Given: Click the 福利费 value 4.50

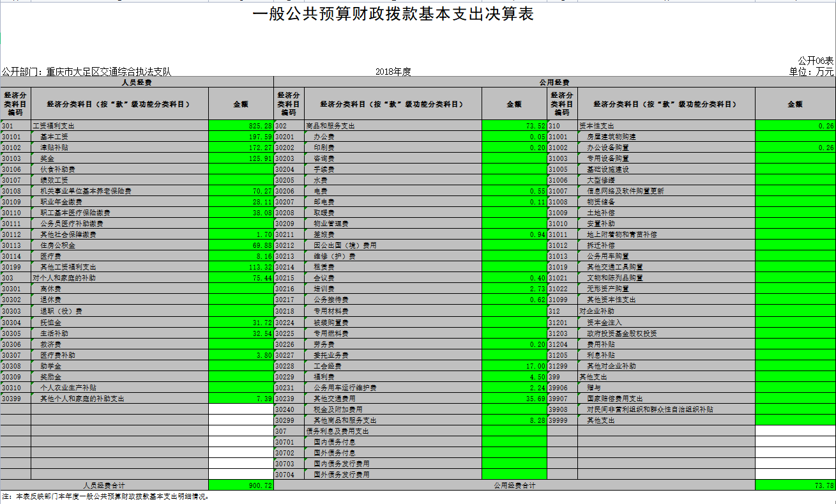Looking at the screenshot, I should click(x=514, y=377).
